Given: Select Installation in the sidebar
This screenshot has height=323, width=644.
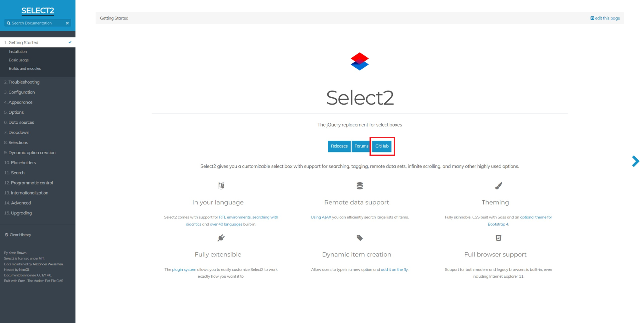Looking at the screenshot, I should coord(18,51).
